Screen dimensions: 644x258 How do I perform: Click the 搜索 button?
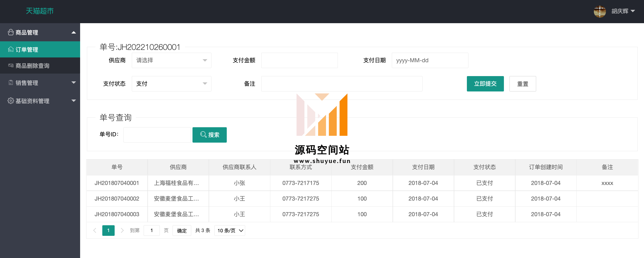210,135
